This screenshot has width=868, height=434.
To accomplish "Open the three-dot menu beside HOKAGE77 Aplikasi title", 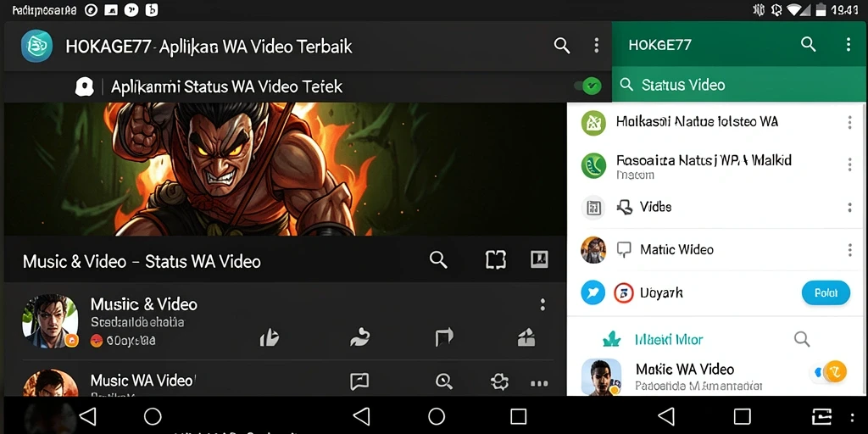I will 596,46.
